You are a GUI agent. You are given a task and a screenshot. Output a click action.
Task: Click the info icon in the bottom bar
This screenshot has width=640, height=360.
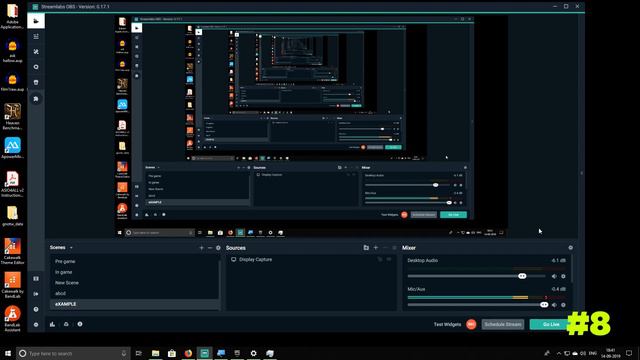[80, 324]
